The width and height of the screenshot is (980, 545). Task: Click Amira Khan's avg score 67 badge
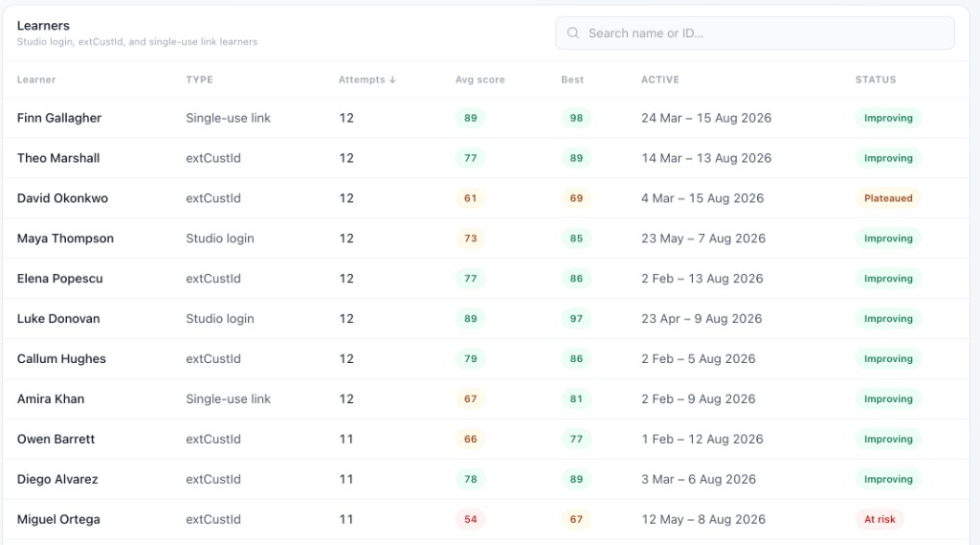[471, 398]
